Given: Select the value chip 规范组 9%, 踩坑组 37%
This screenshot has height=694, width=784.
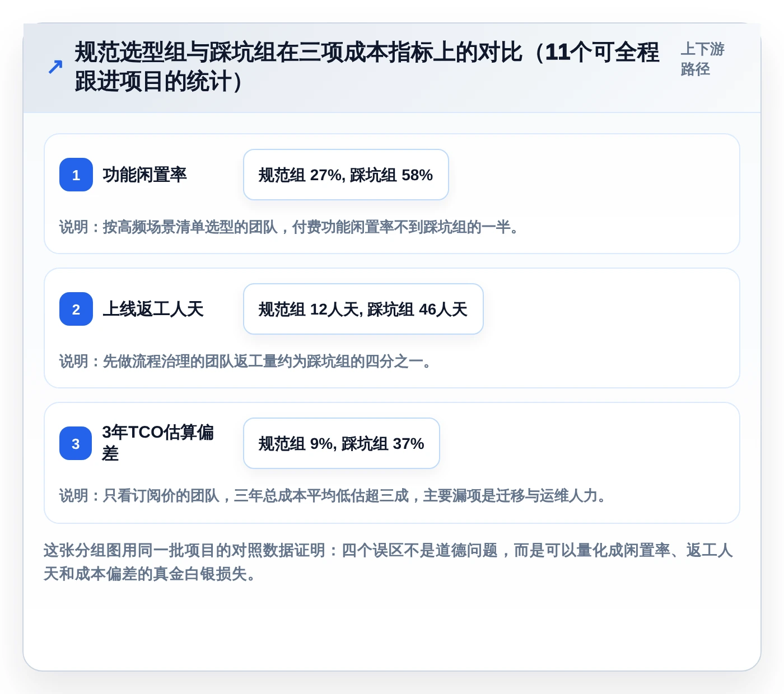Looking at the screenshot, I should [342, 443].
